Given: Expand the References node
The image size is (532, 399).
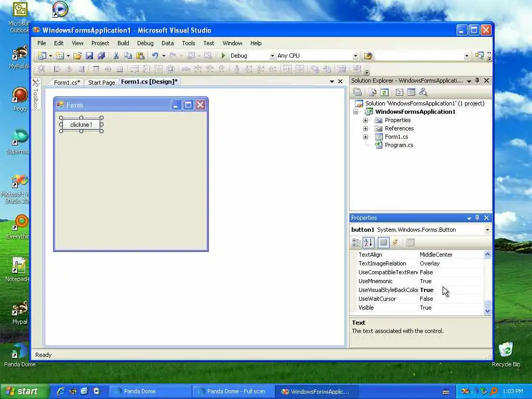Looking at the screenshot, I should (365, 128).
